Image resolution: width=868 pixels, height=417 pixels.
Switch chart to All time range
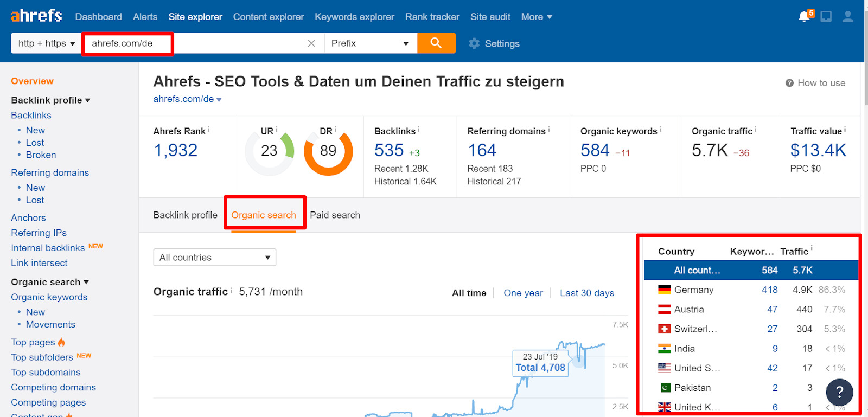click(x=469, y=293)
